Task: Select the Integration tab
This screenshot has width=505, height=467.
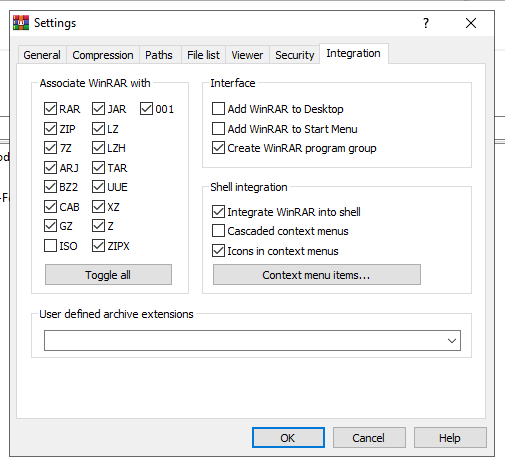Action: 353,53
